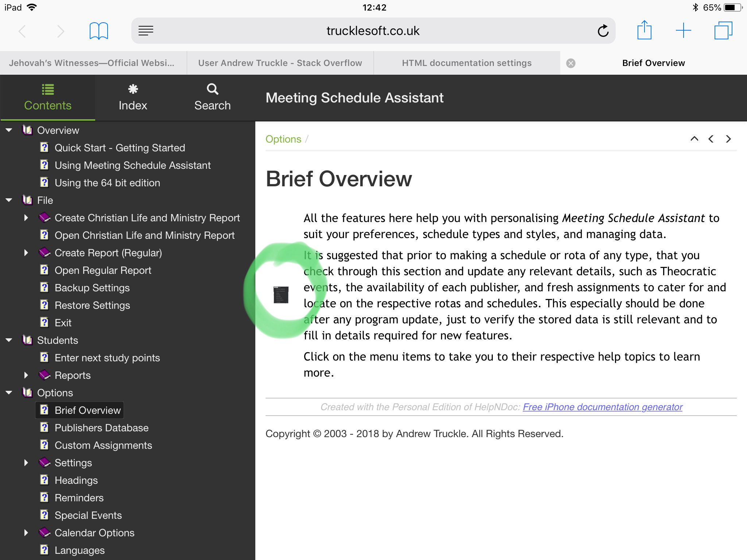Close the Brief Overview browser tab
Image resolution: width=747 pixels, height=560 pixels.
pos(571,63)
